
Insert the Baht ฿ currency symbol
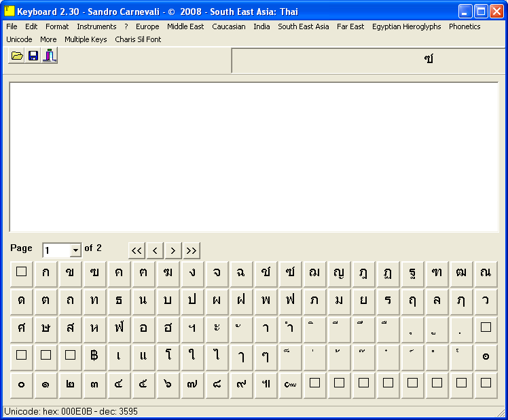point(94,358)
